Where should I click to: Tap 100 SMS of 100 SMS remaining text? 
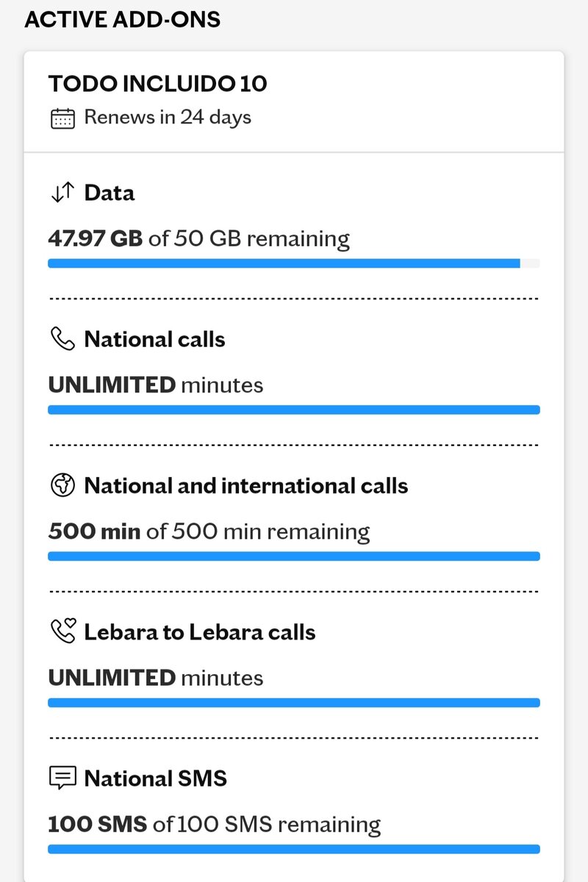tap(215, 825)
